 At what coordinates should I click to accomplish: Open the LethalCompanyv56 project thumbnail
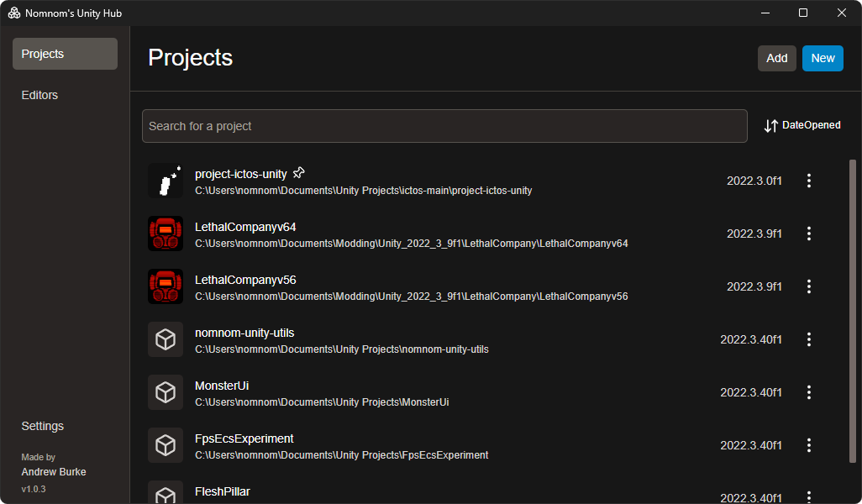(x=166, y=286)
